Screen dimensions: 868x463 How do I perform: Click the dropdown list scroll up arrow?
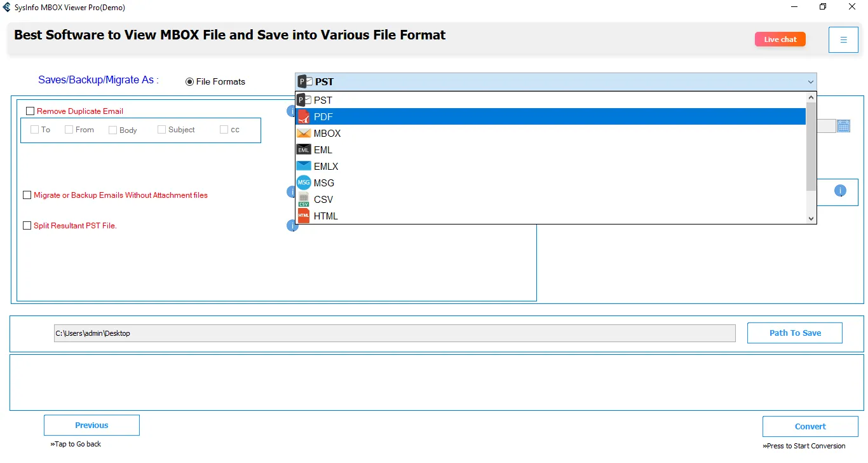tap(811, 97)
